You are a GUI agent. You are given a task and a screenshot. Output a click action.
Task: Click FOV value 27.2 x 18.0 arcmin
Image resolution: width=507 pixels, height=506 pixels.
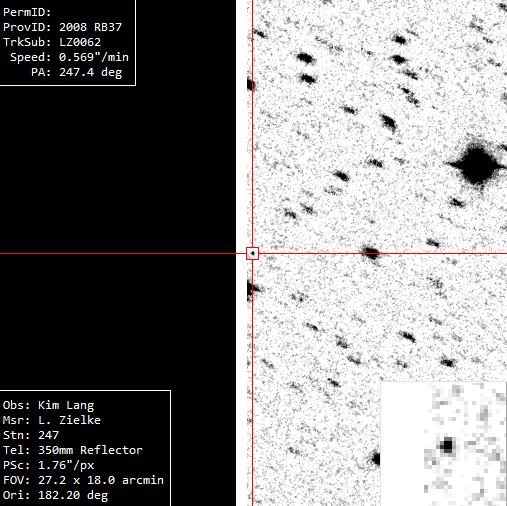click(101, 480)
